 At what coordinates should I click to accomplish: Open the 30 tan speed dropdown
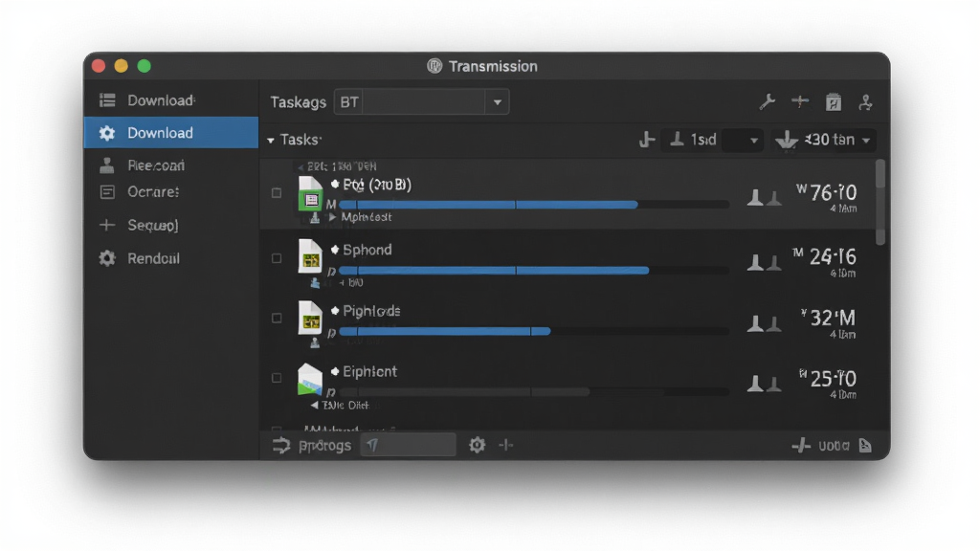pos(866,141)
